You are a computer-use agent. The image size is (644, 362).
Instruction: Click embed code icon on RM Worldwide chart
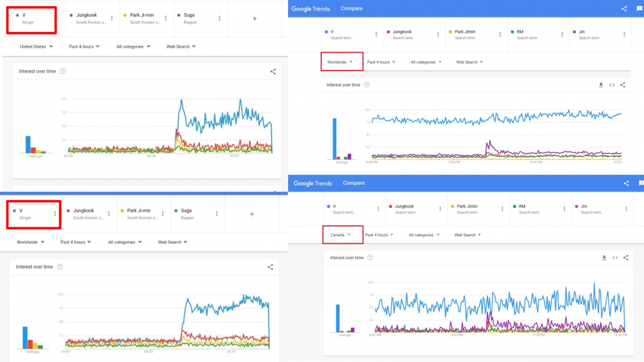click(612, 85)
